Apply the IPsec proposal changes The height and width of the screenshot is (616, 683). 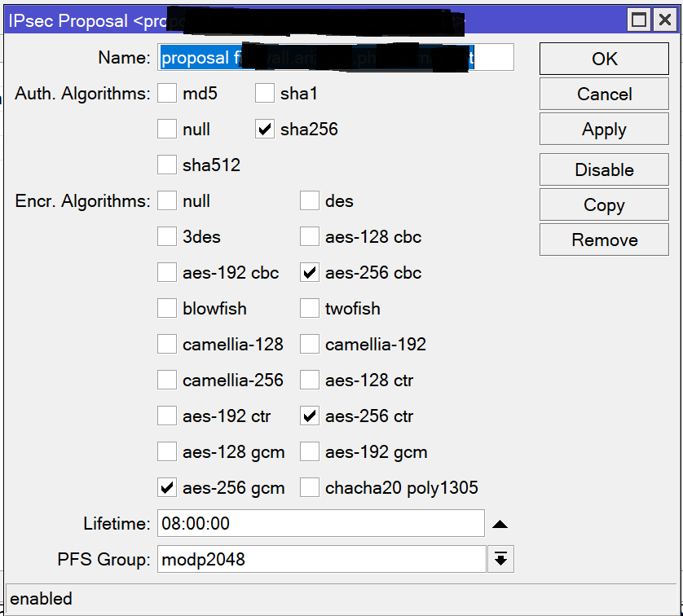click(x=604, y=129)
